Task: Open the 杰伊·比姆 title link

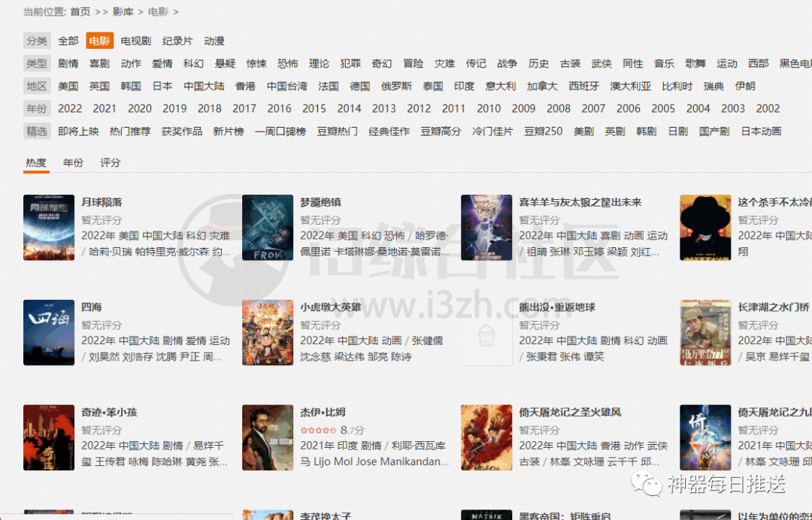Action: click(x=323, y=413)
